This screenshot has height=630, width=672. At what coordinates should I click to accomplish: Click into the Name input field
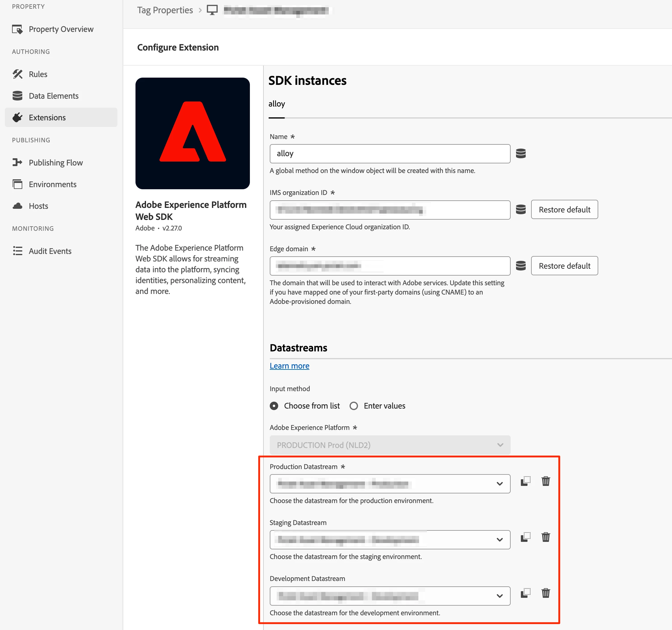tap(390, 154)
